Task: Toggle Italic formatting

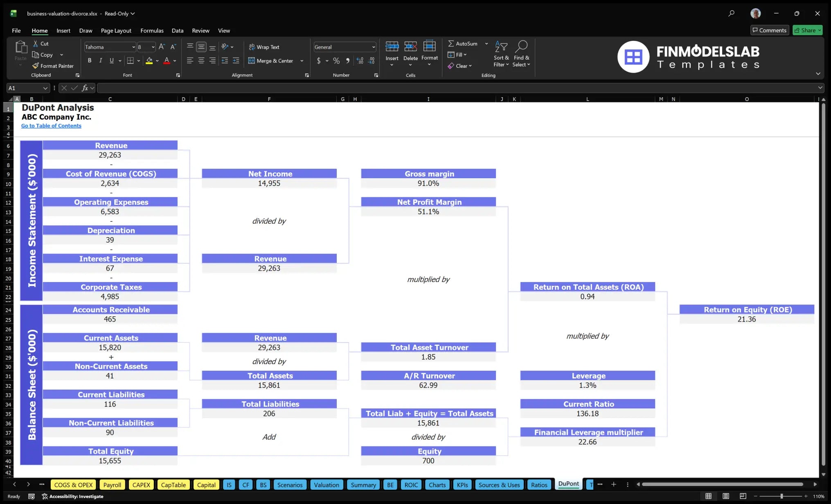Action: 101,60
